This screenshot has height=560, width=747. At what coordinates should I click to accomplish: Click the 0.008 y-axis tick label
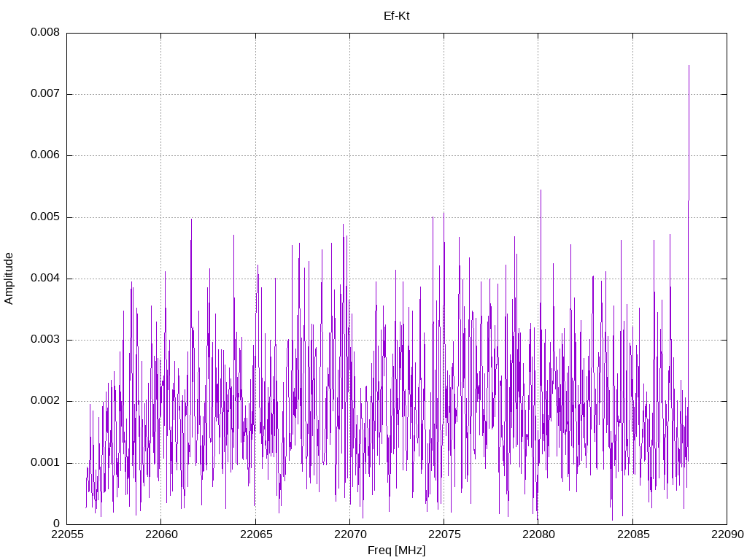tap(44, 33)
